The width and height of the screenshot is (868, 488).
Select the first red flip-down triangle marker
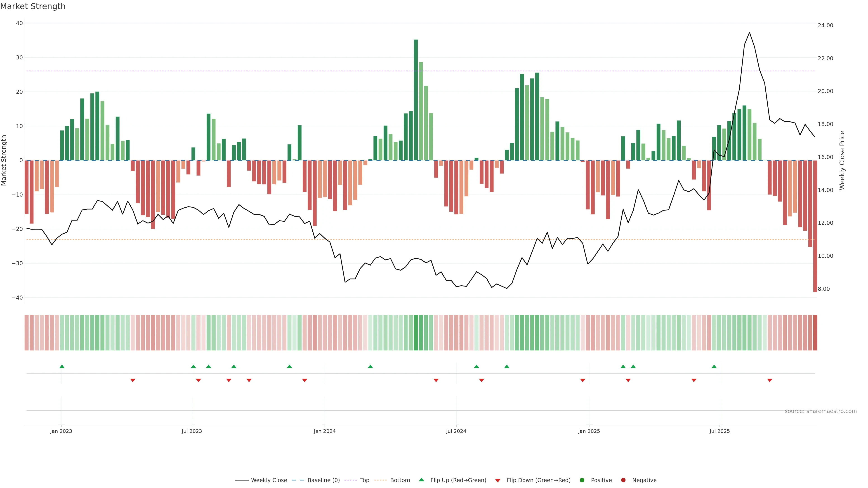(x=133, y=380)
